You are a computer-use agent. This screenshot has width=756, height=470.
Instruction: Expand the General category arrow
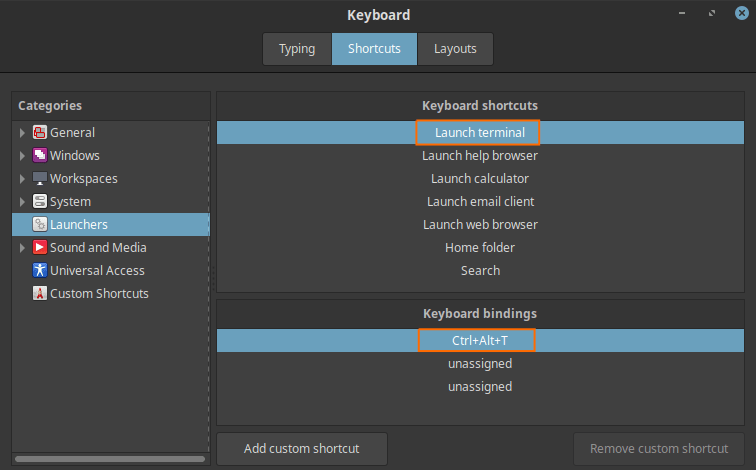(x=22, y=133)
